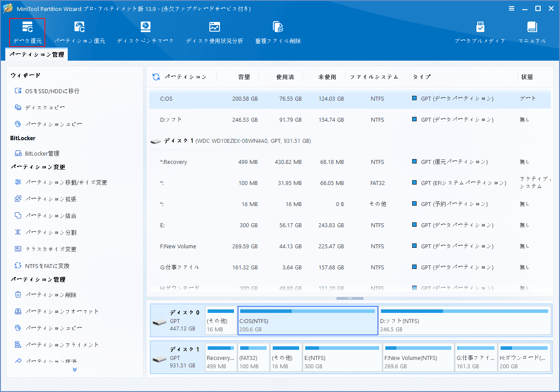Click (その他) 16 MB block on ディスク 0
The image size is (560, 392).
(221, 320)
